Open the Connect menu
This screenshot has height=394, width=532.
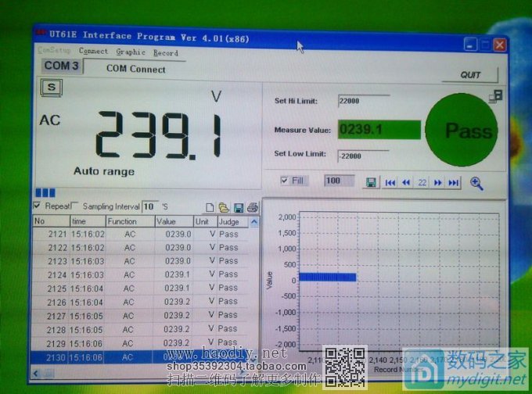(93, 52)
